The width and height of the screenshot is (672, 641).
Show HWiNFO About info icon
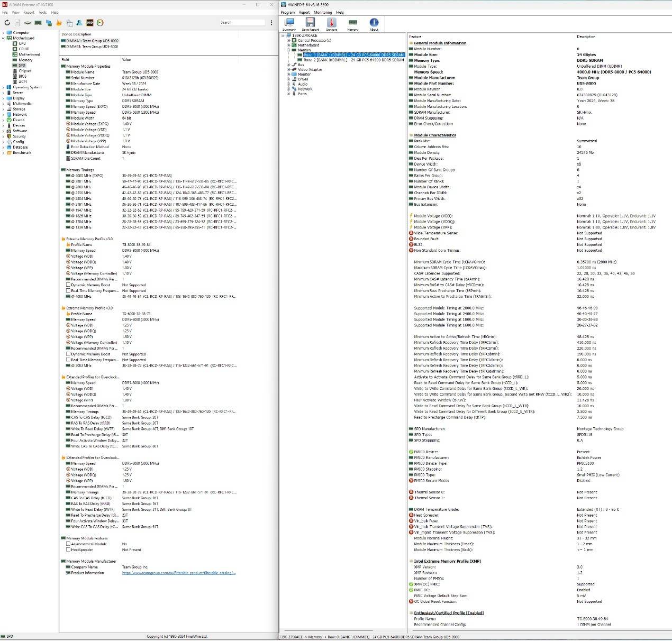click(x=374, y=23)
